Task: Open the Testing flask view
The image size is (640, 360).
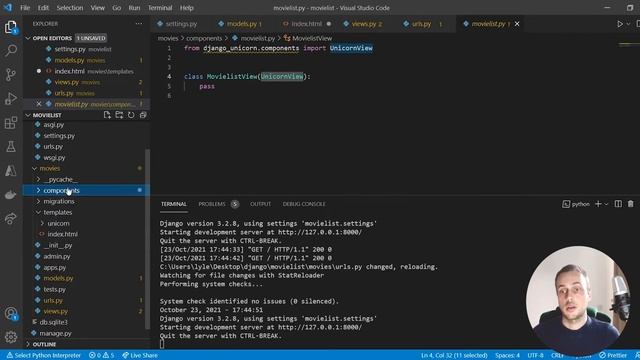Action: point(11,147)
